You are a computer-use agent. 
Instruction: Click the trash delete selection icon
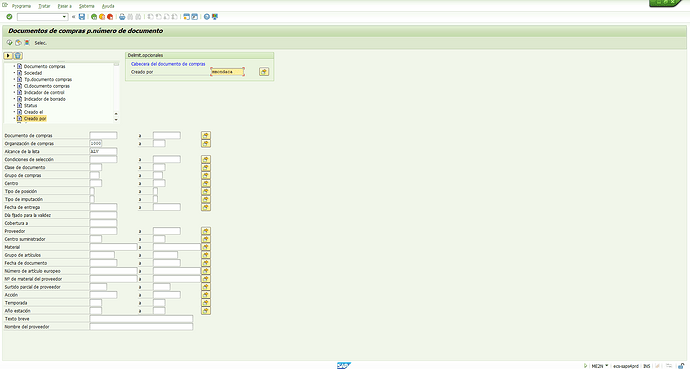[18, 55]
